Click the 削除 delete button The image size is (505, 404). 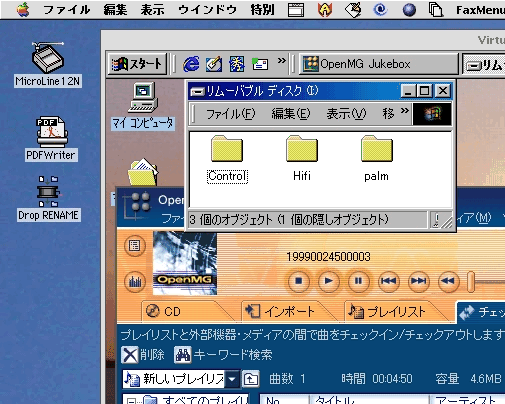pos(143,354)
